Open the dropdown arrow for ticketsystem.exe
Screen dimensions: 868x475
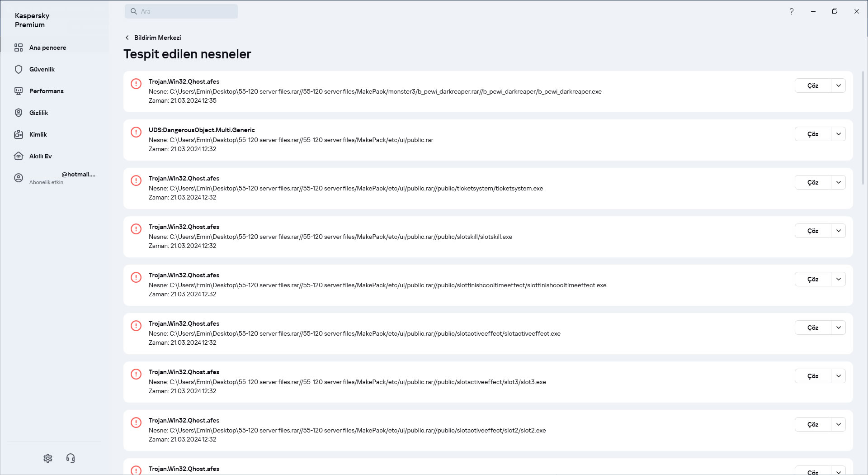(839, 182)
